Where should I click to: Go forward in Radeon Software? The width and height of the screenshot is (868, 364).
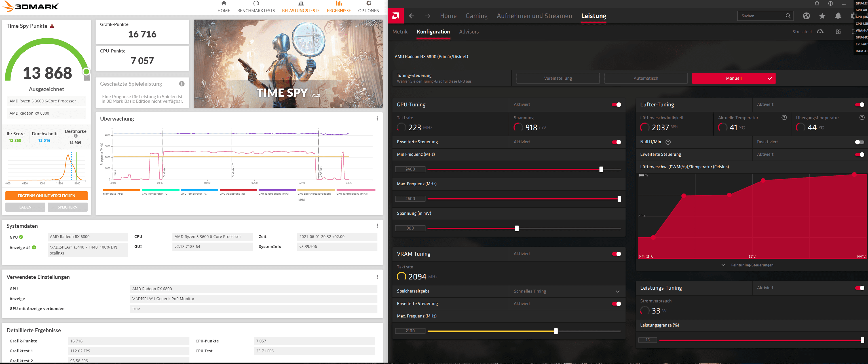(428, 16)
